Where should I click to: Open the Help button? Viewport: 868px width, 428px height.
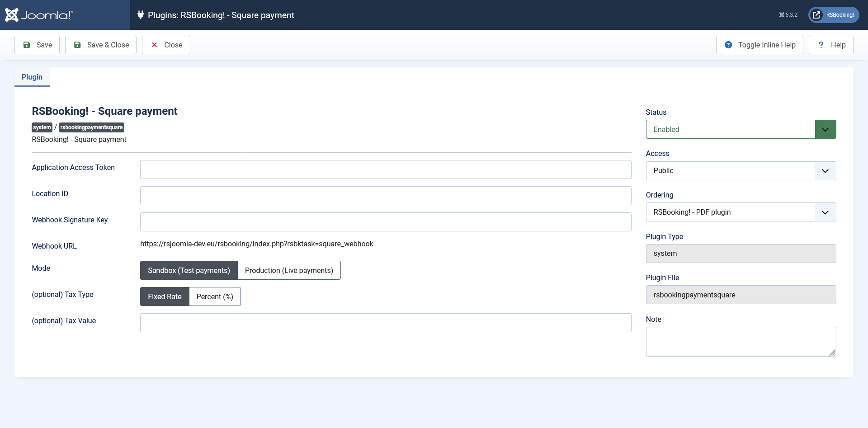(x=831, y=45)
